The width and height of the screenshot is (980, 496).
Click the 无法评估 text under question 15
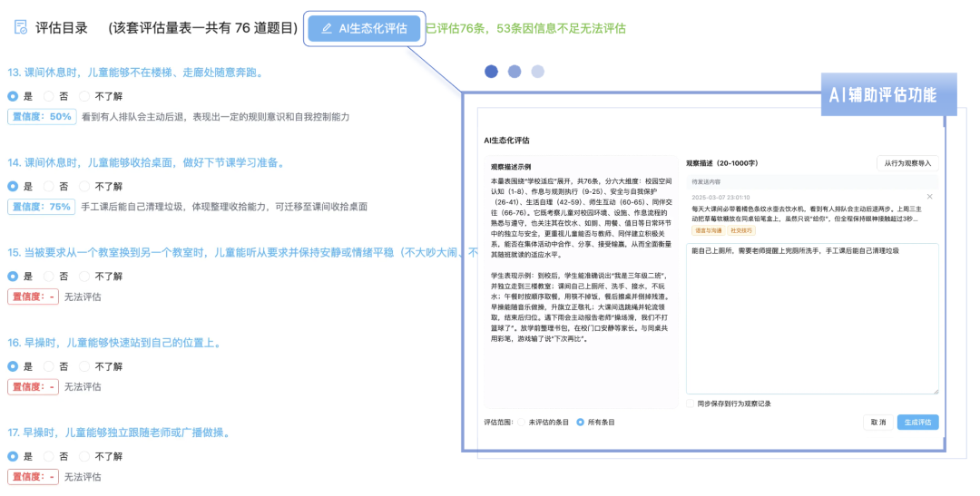point(83,297)
